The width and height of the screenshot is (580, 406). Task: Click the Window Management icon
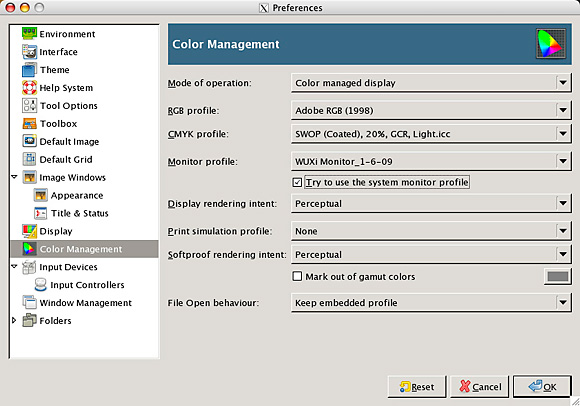coord(29,303)
